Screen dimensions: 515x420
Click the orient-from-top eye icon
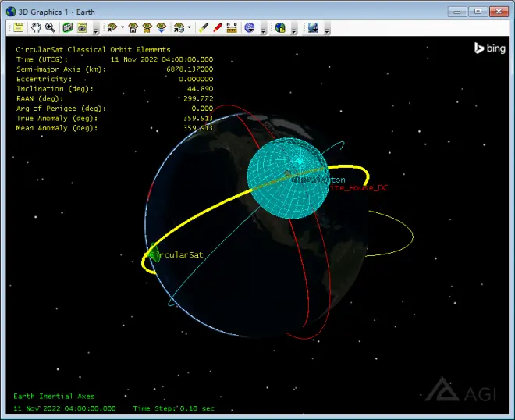click(147, 28)
